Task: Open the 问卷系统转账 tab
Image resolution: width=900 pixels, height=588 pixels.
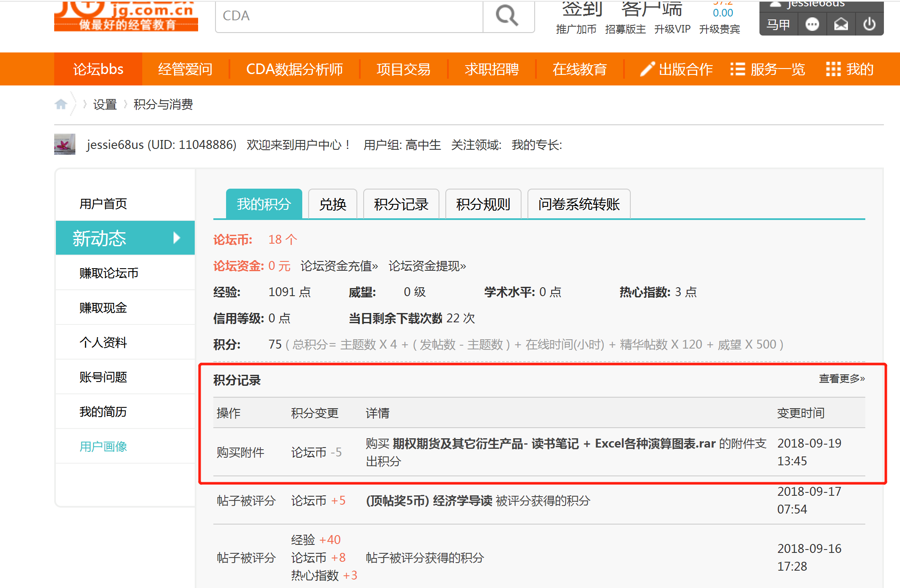Action: pyautogui.click(x=579, y=204)
